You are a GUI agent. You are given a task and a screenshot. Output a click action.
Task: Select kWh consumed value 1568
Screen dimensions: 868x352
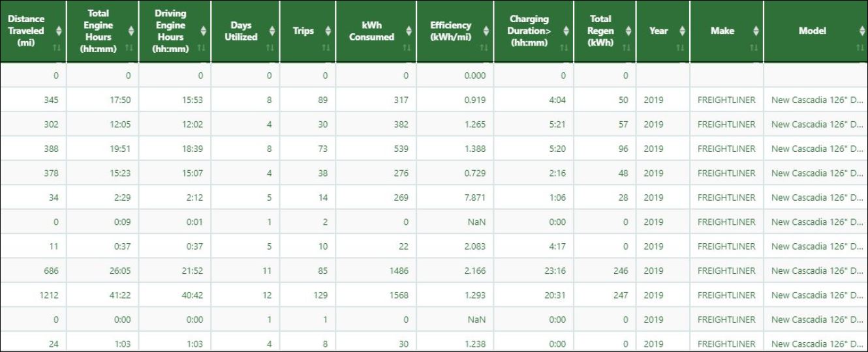[x=398, y=295]
